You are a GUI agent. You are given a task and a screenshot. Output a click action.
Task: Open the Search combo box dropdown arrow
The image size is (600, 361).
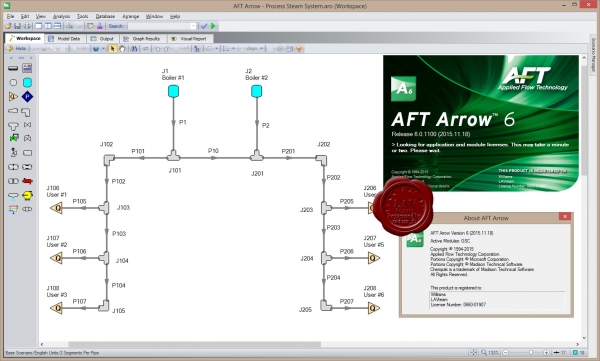point(193,26)
